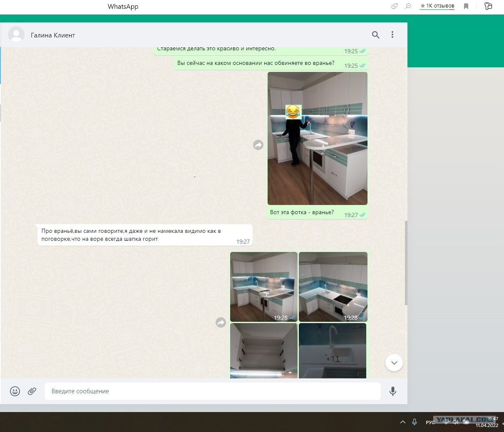504x432 pixels.
Task: Jump to latest messages with down chevron
Action: (394, 363)
